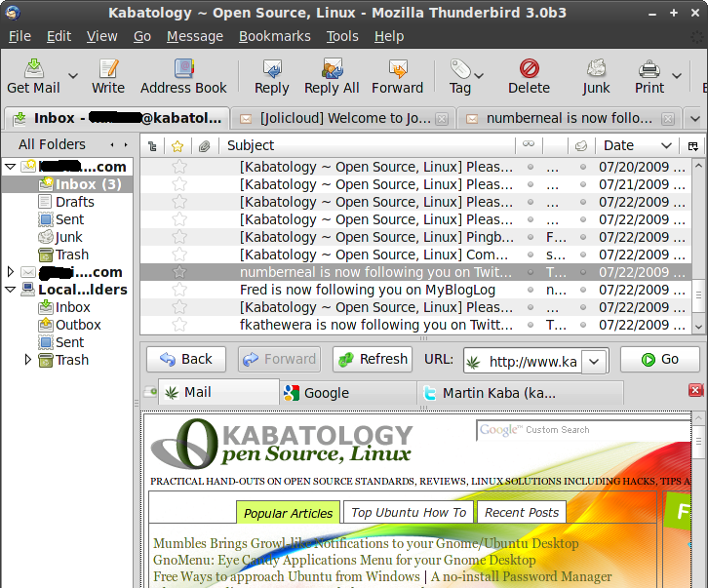
Task: Toggle star on fkathewera following message
Action: (x=178, y=325)
